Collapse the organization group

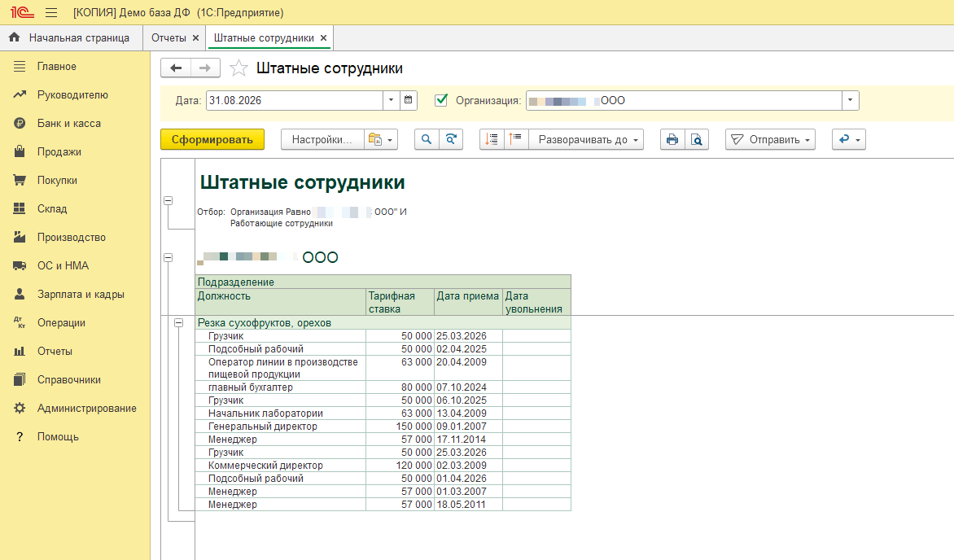point(168,257)
